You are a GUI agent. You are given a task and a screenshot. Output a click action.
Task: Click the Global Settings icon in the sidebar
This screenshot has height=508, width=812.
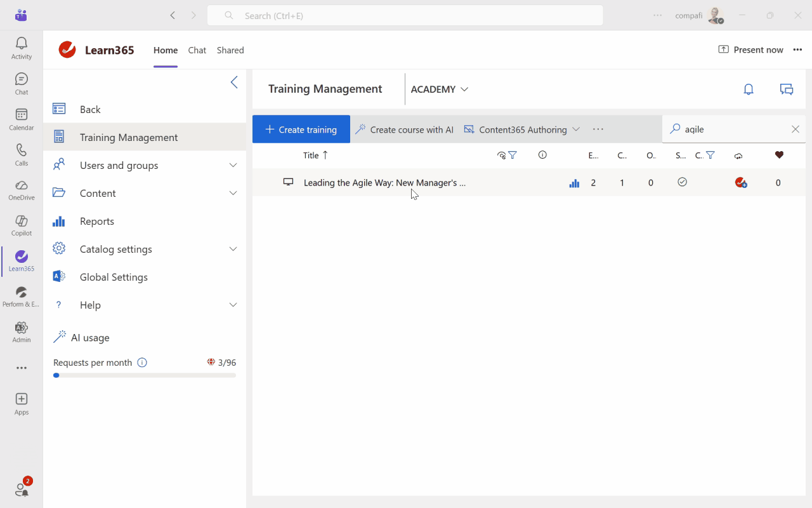(x=58, y=277)
